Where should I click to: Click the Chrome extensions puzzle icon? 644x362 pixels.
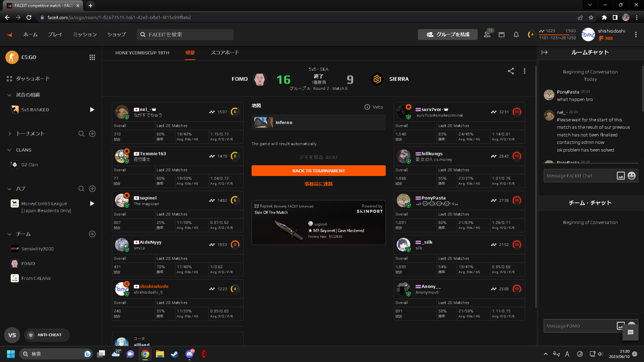604,17
